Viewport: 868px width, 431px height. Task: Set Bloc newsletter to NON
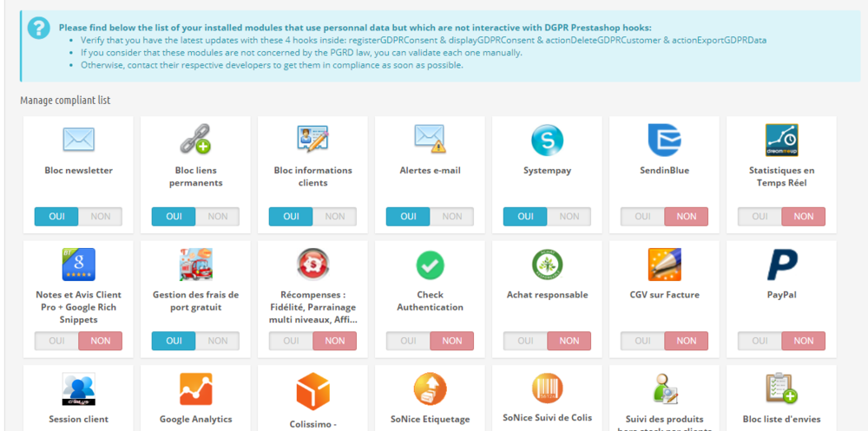tap(100, 216)
